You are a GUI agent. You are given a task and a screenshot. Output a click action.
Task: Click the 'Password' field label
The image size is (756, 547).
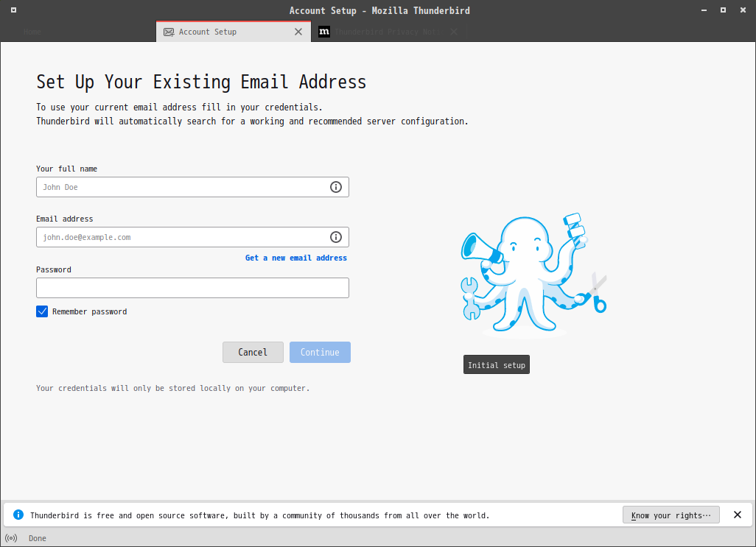tap(54, 269)
